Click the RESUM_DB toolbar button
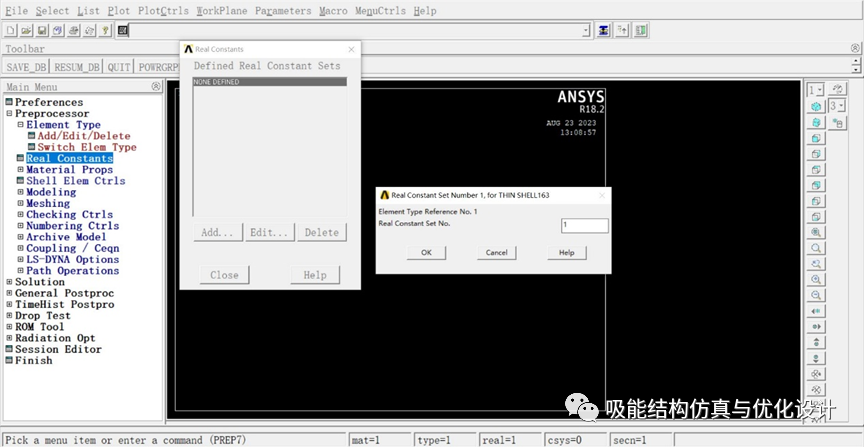Screen dimensions: 864x447 [x=77, y=67]
